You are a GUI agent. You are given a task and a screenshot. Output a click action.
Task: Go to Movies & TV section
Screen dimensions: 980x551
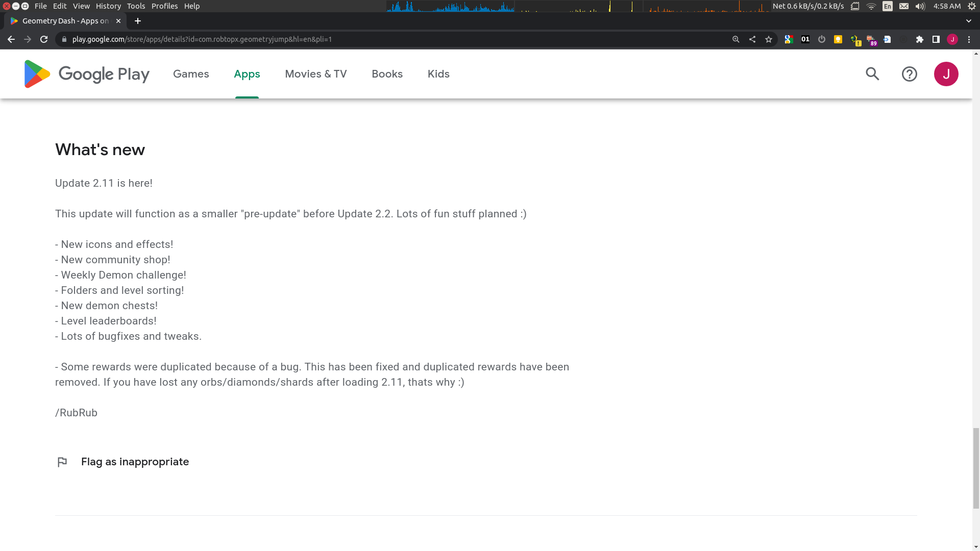click(x=316, y=74)
